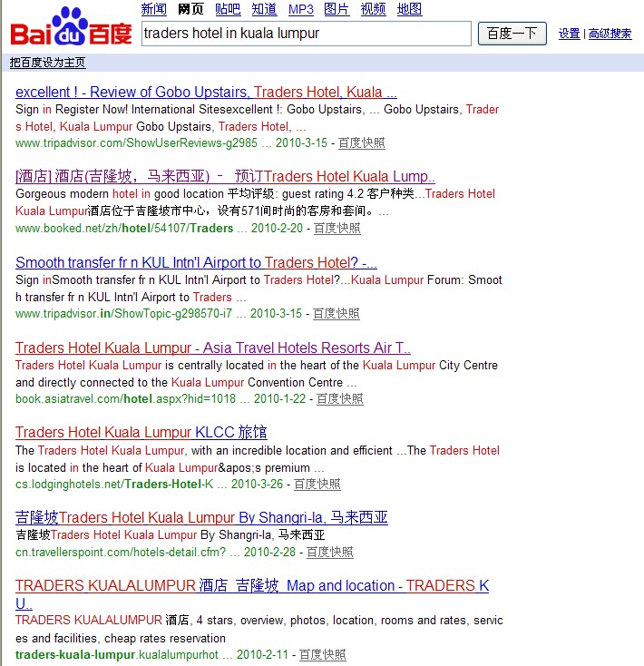Screen dimensions: 644x666
Task: Open 高级搜索 advanced search
Action: [x=610, y=34]
